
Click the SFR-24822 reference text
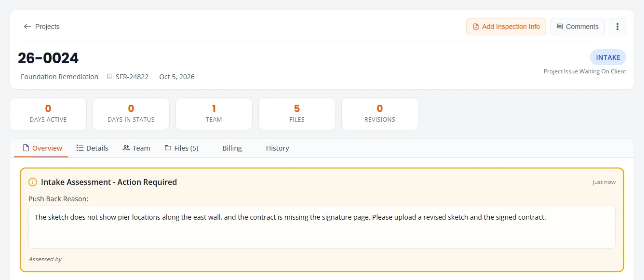132,77
